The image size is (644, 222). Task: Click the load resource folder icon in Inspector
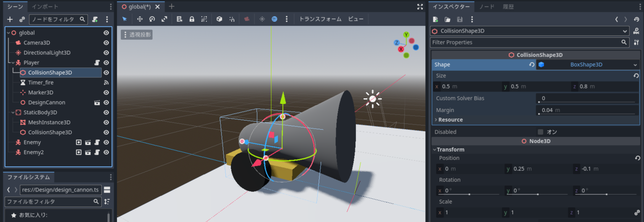point(448,19)
